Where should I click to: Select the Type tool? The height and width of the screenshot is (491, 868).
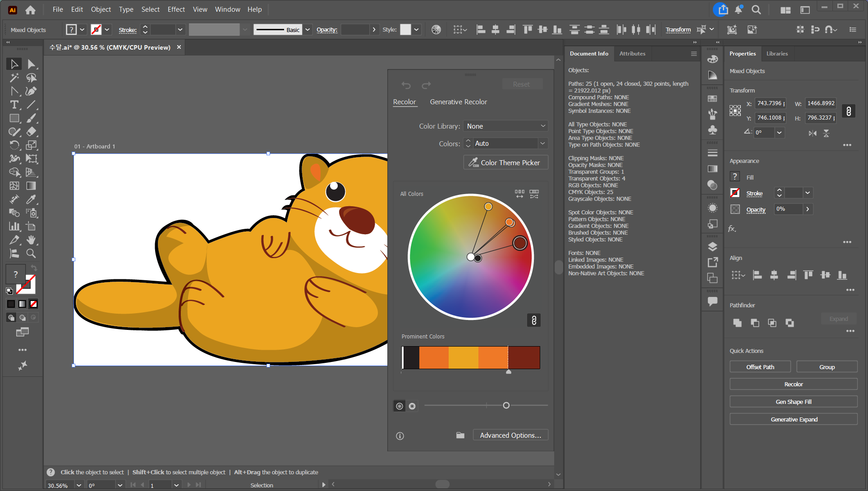point(14,105)
